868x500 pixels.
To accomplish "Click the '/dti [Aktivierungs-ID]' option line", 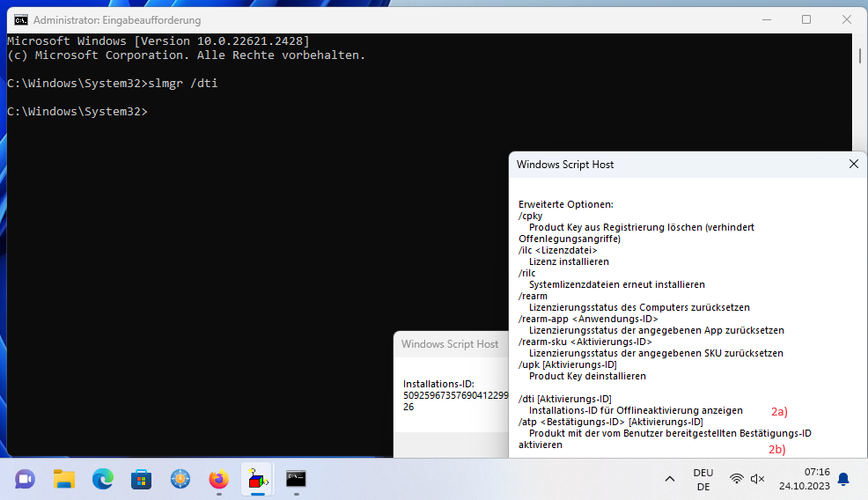I will point(564,399).
